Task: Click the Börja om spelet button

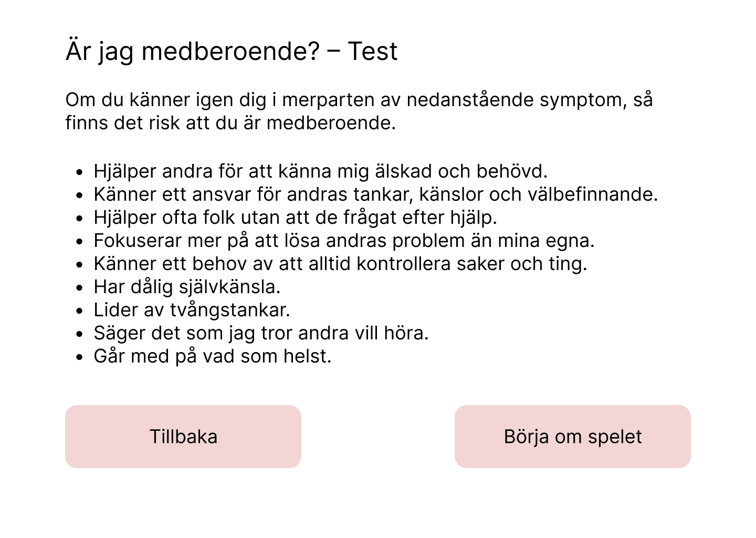Action: pyautogui.click(x=573, y=437)
